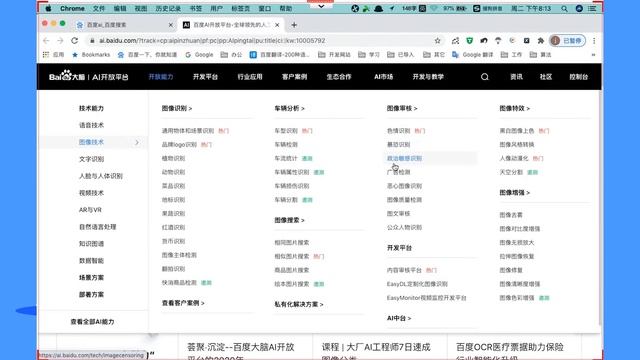Open the 车型识别 link

point(286,131)
